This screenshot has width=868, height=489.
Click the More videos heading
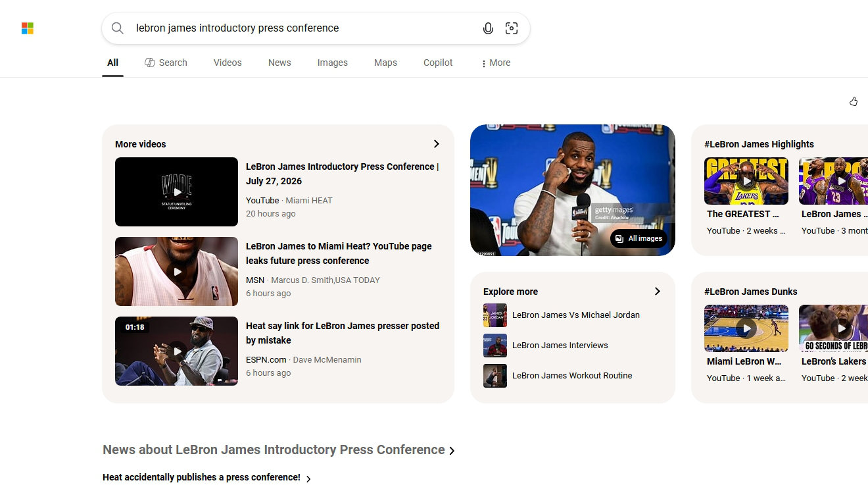click(x=141, y=144)
